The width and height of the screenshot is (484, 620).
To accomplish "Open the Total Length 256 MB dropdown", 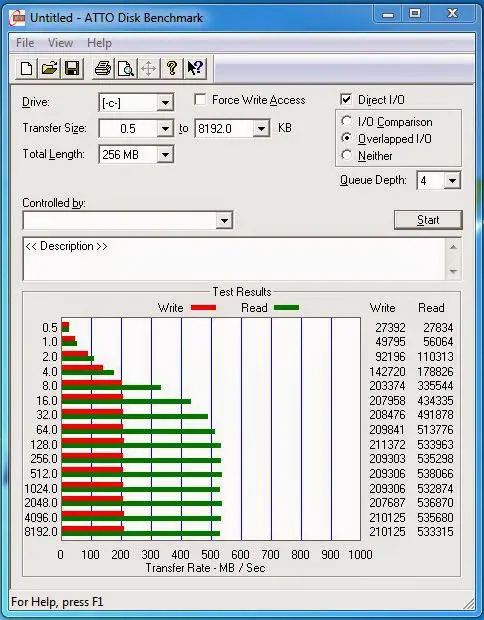I will tap(165, 155).
